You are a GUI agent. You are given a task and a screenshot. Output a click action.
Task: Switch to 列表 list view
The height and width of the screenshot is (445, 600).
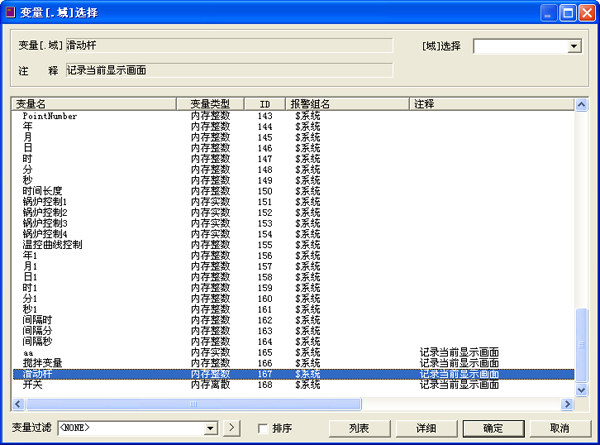point(359,428)
